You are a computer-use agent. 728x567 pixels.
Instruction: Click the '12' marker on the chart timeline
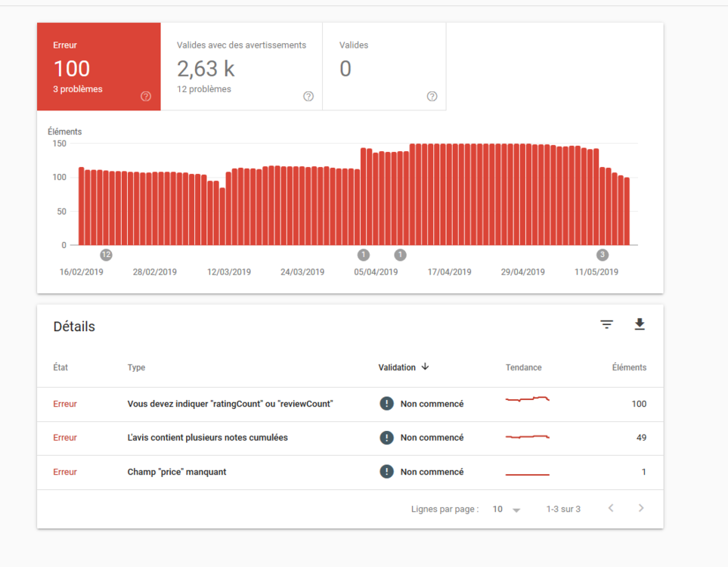[x=106, y=255]
